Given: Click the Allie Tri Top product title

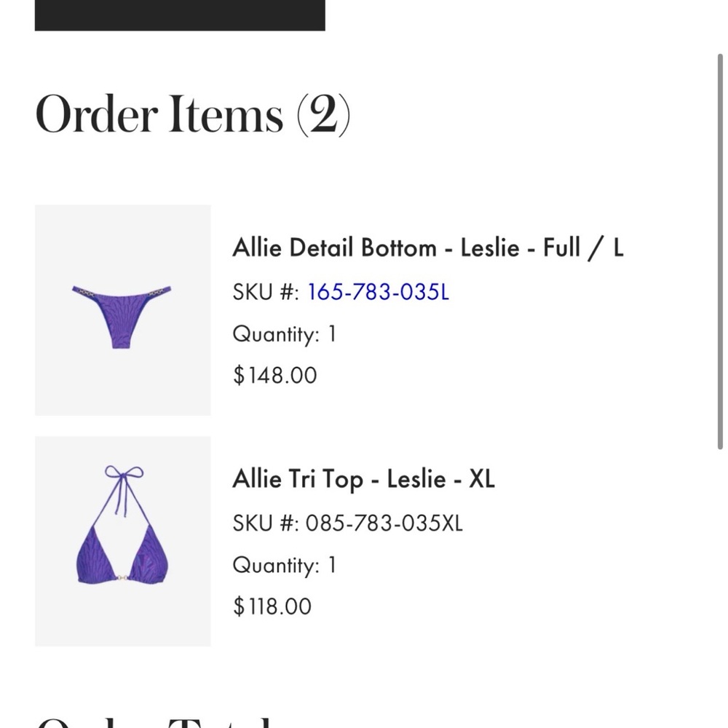Looking at the screenshot, I should tap(363, 478).
